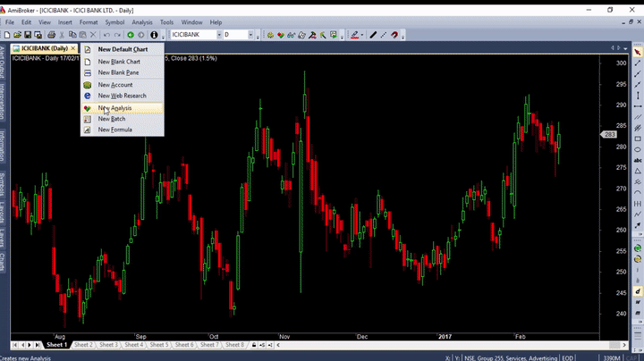Click the green back navigation arrow

pos(131,35)
